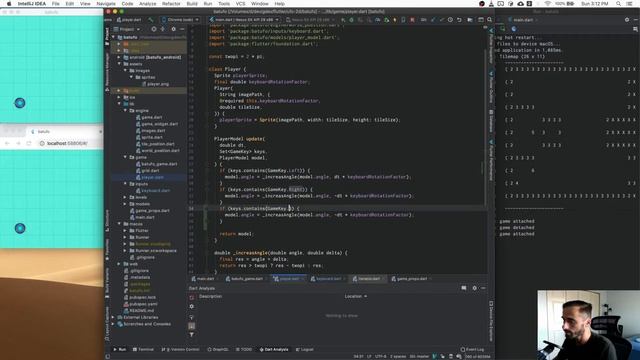Viewport: 640px width, 360px height.
Task: Open the Dart Analysis panel gear settings
Action: click(474, 288)
